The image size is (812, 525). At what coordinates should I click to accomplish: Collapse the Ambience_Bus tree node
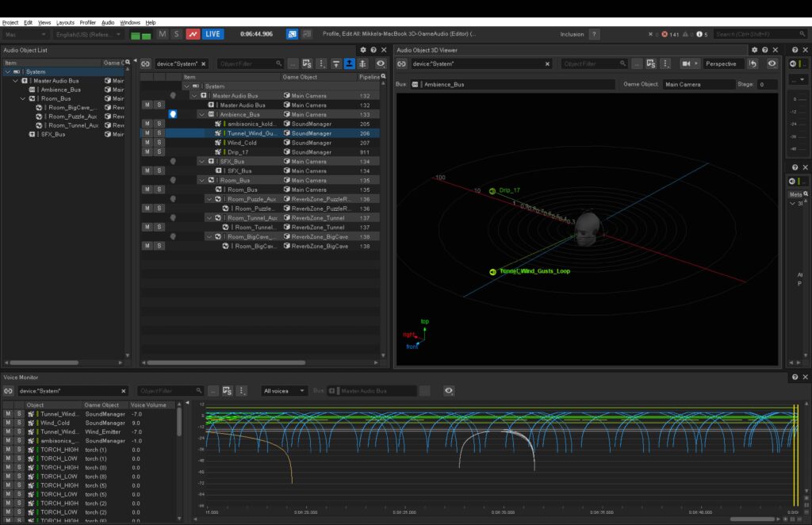click(201, 114)
